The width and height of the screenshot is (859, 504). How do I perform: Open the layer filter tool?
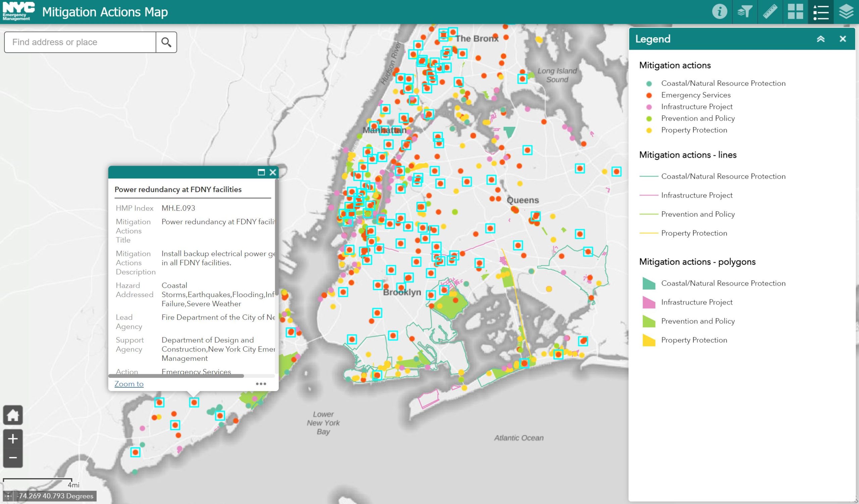[745, 12]
